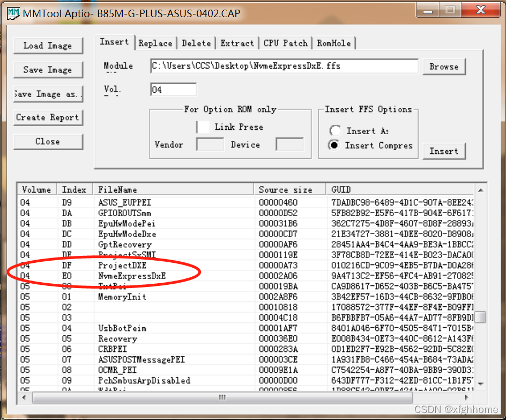
Task: Click the Insert button beside FFS options
Action: click(x=444, y=151)
